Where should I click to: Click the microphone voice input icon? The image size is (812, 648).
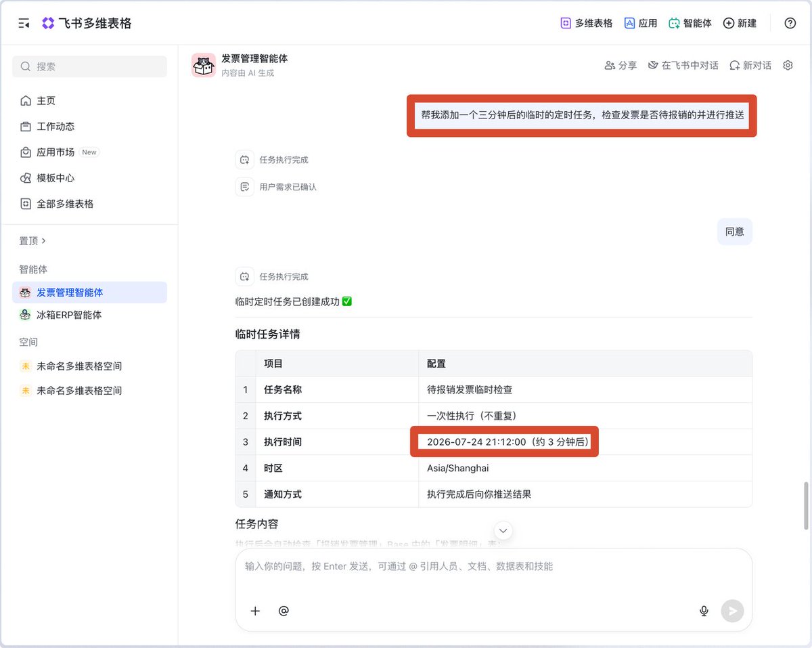(x=704, y=611)
